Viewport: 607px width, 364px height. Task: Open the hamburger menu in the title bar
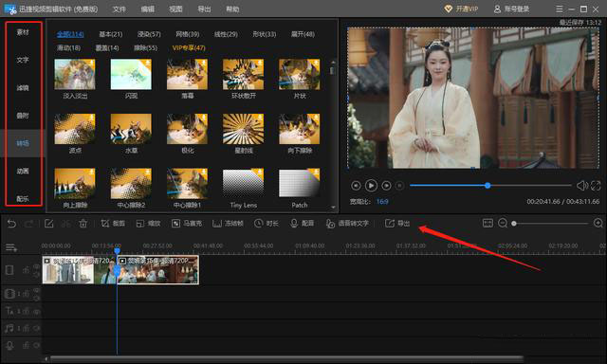(559, 9)
